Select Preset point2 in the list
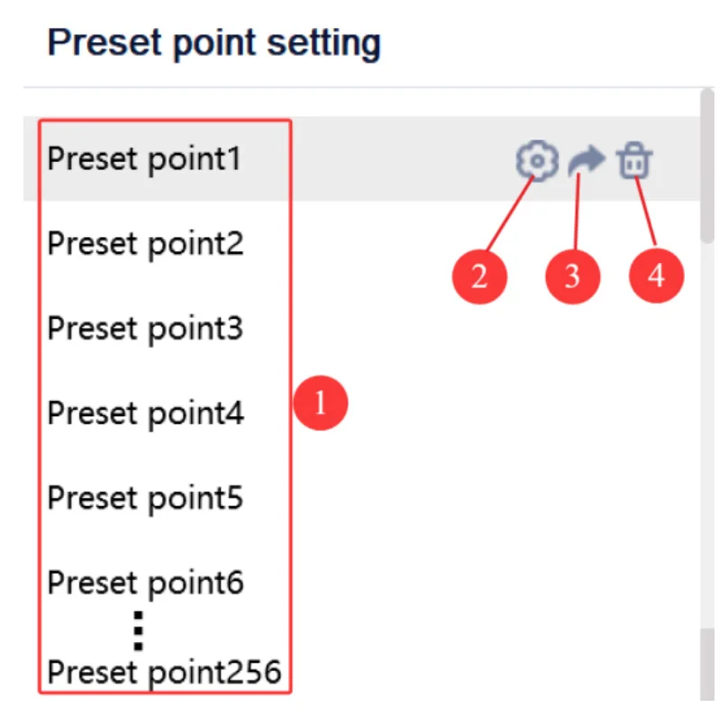Viewport: 728px width, 725px height. 145,244
